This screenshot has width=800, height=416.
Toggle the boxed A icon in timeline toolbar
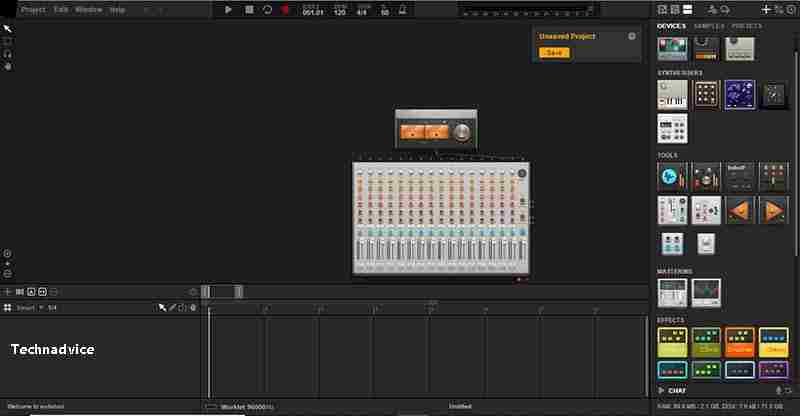coord(31,292)
